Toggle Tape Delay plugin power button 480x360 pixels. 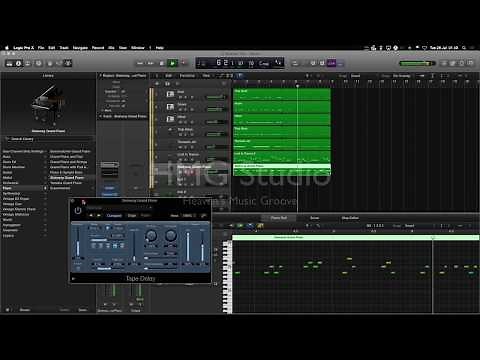[x=78, y=210]
